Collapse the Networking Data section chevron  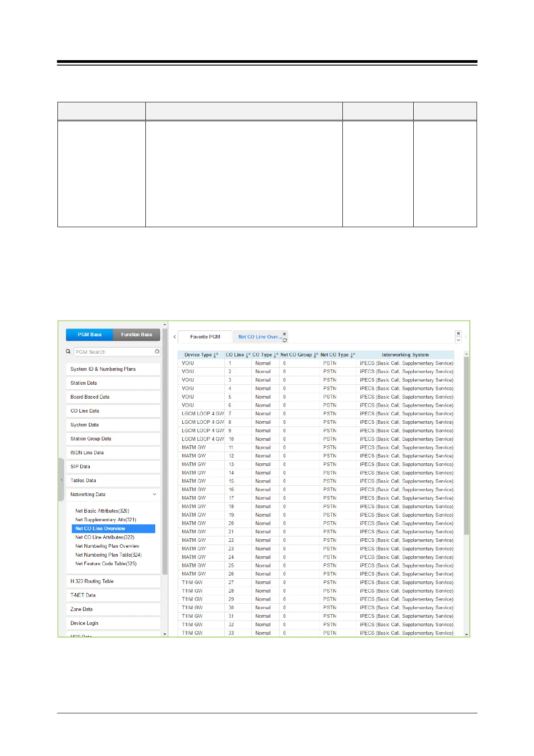(154, 494)
